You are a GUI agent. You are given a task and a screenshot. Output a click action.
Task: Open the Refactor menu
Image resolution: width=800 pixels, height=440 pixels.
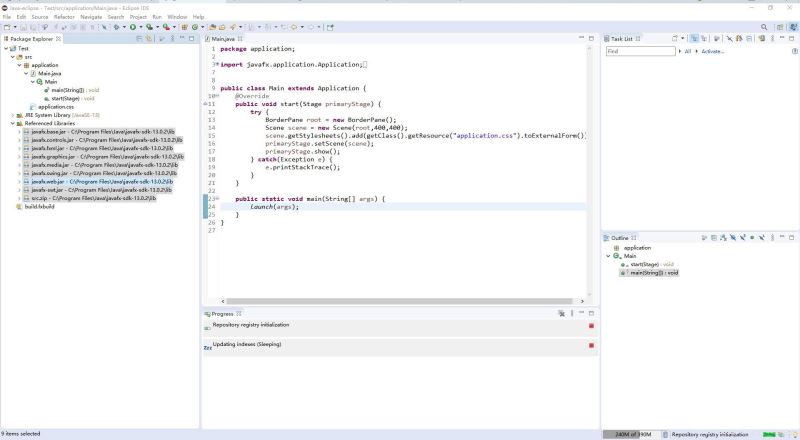click(62, 17)
